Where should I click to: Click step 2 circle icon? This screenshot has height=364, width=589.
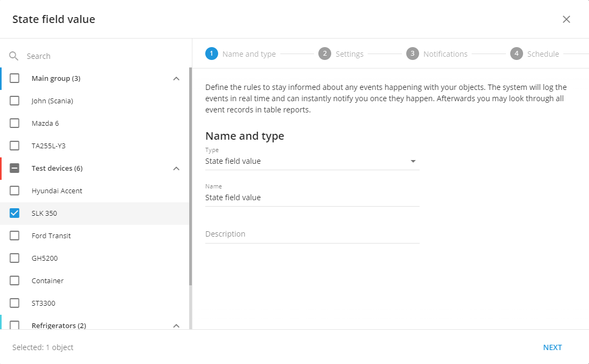tap(325, 54)
